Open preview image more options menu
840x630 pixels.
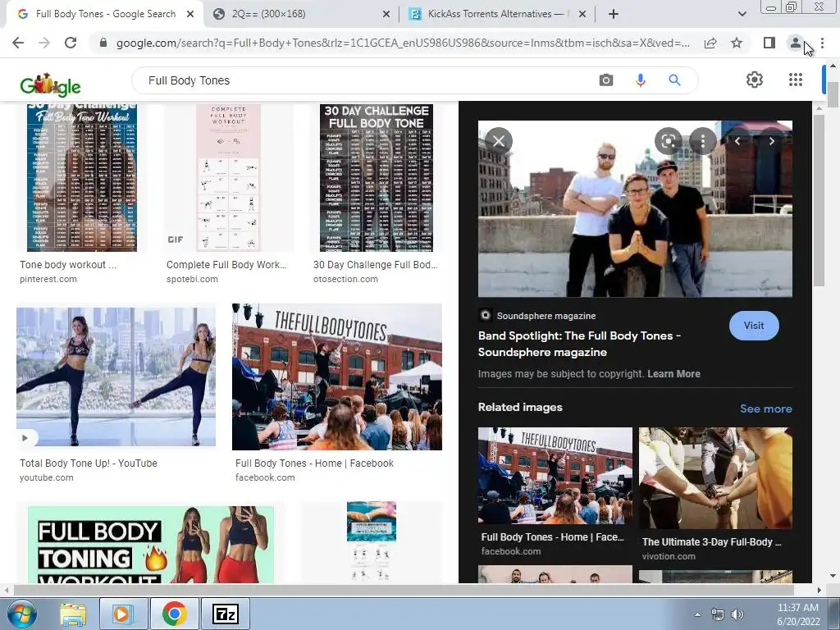[x=703, y=141]
